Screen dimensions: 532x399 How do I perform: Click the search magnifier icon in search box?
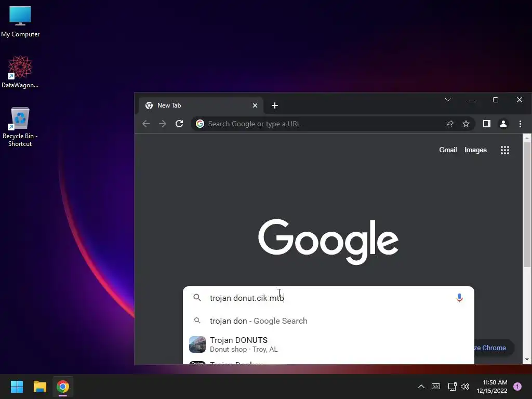197,298
